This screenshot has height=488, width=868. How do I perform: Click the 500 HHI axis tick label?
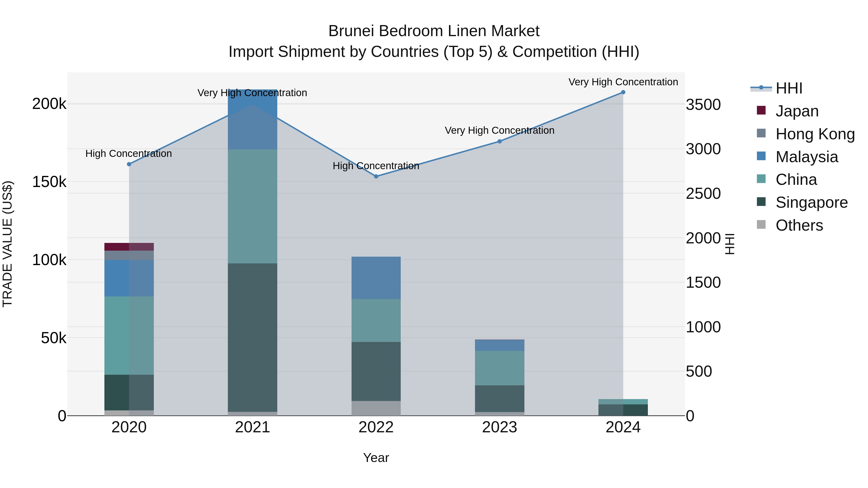pos(699,371)
